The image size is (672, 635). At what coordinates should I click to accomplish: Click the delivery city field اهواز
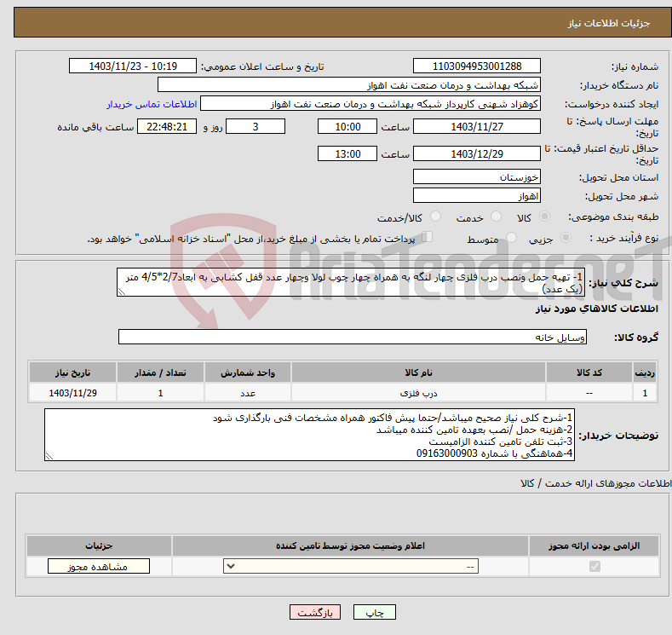tap(477, 195)
